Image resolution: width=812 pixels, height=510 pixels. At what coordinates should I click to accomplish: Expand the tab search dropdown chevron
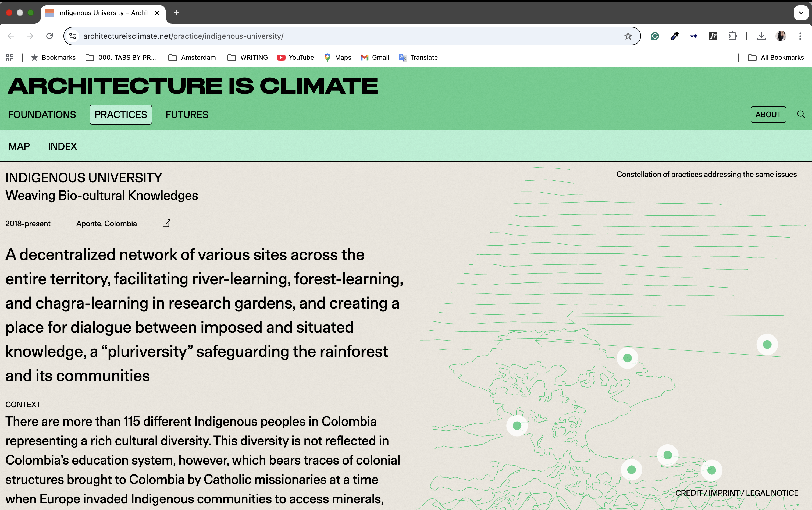coord(801,13)
